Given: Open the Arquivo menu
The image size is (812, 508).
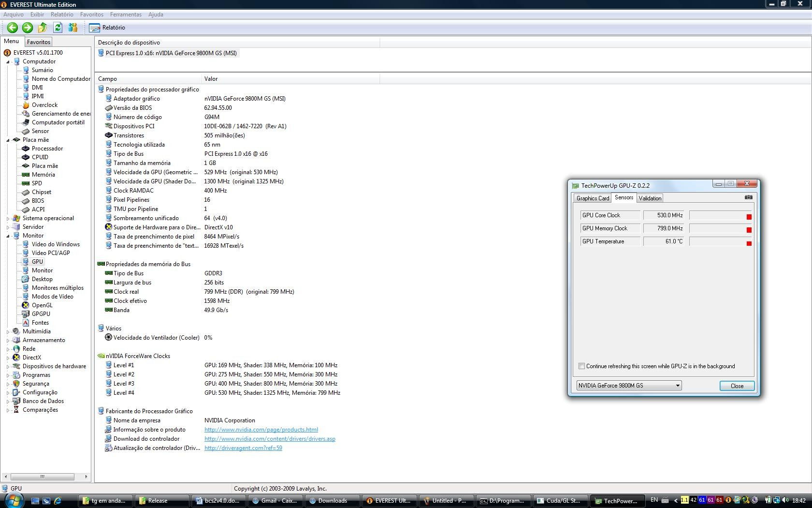Looking at the screenshot, I should point(14,15).
